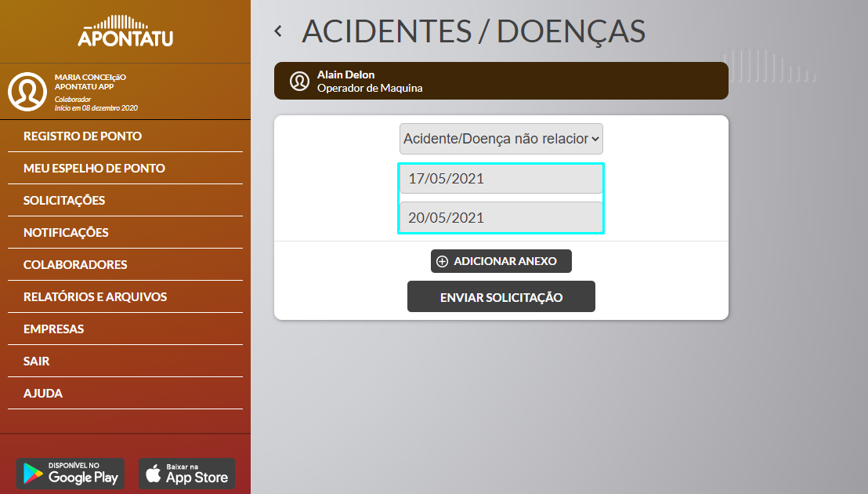Image resolution: width=868 pixels, height=494 pixels.
Task: Go back using the arrow beside title
Action: tap(278, 31)
